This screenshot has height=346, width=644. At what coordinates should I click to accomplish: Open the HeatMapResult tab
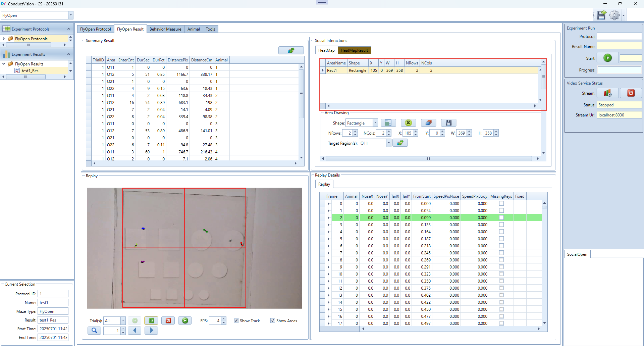tap(354, 50)
